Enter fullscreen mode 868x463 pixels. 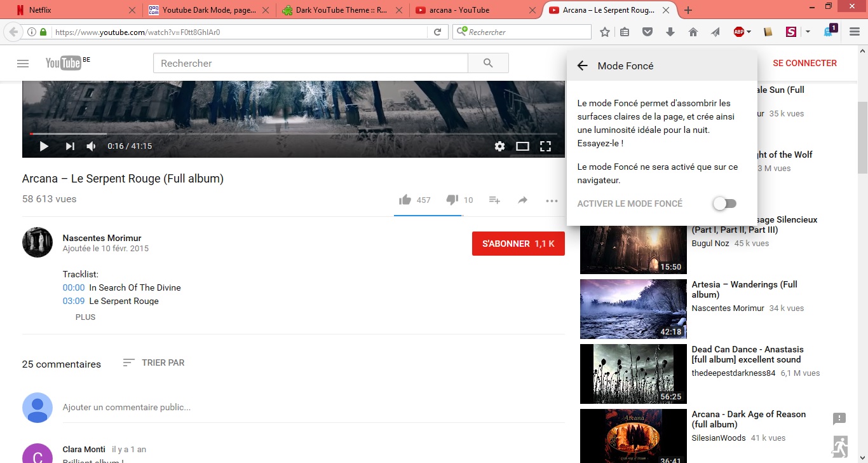tap(545, 146)
